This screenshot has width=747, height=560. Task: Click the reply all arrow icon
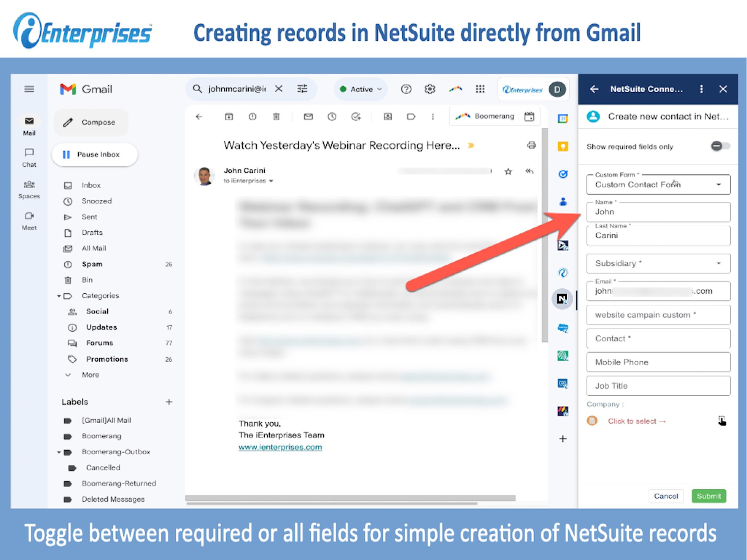(529, 171)
